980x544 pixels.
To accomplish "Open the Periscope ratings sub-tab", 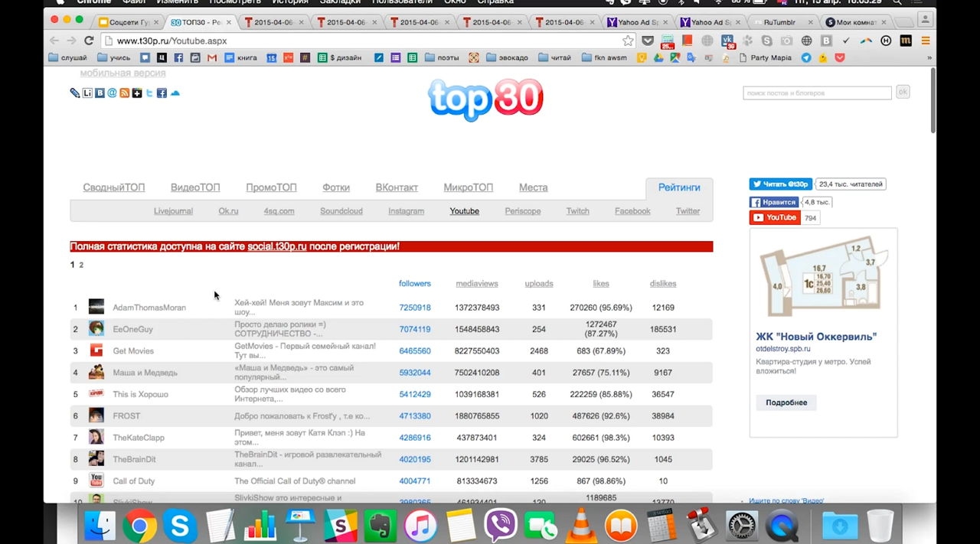I will [x=523, y=211].
